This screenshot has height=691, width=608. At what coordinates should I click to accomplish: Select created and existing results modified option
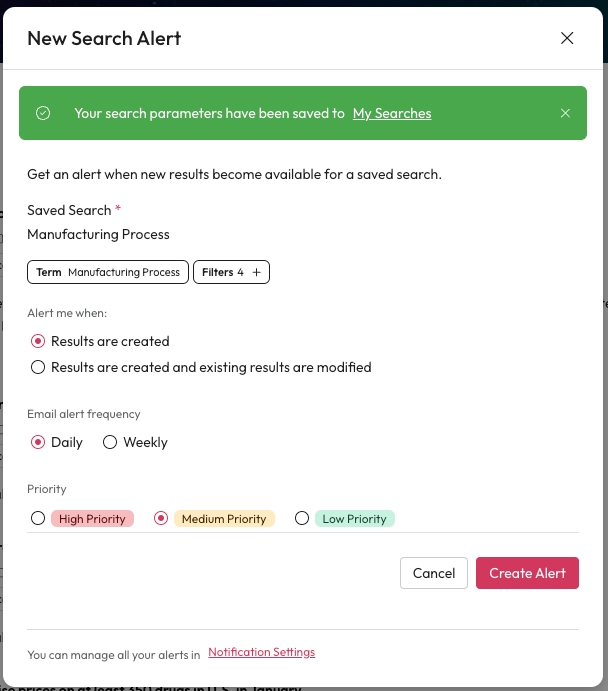(x=39, y=367)
